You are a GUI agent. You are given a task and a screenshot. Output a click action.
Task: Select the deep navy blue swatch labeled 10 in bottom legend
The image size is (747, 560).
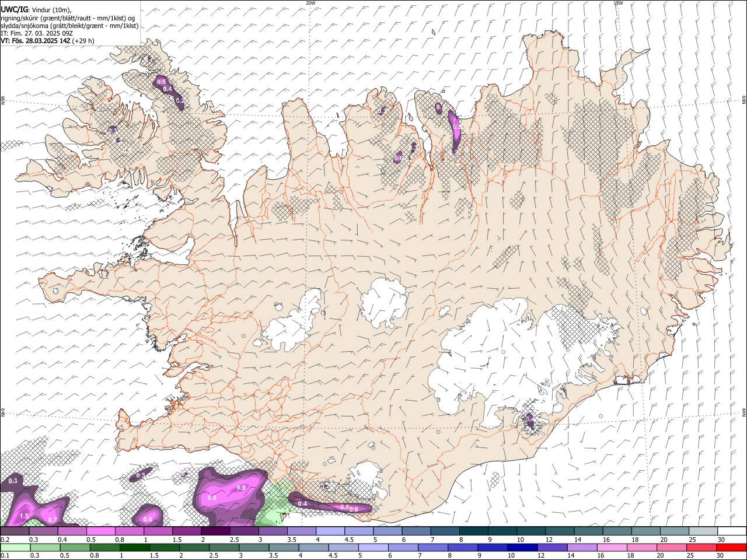click(522, 547)
